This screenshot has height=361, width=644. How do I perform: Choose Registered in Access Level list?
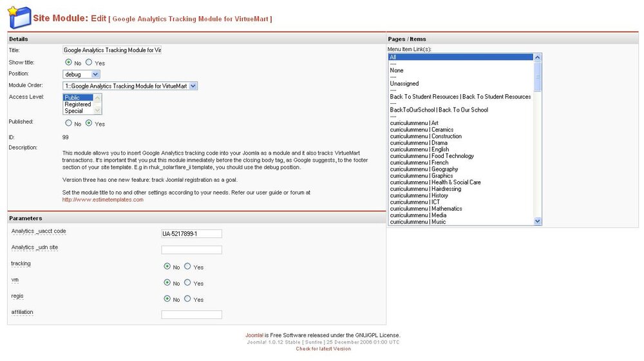click(x=78, y=104)
